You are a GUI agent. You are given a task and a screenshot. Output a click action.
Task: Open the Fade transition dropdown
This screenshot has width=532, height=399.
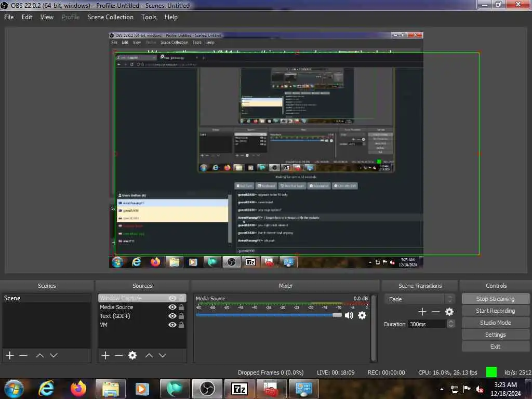(x=420, y=299)
